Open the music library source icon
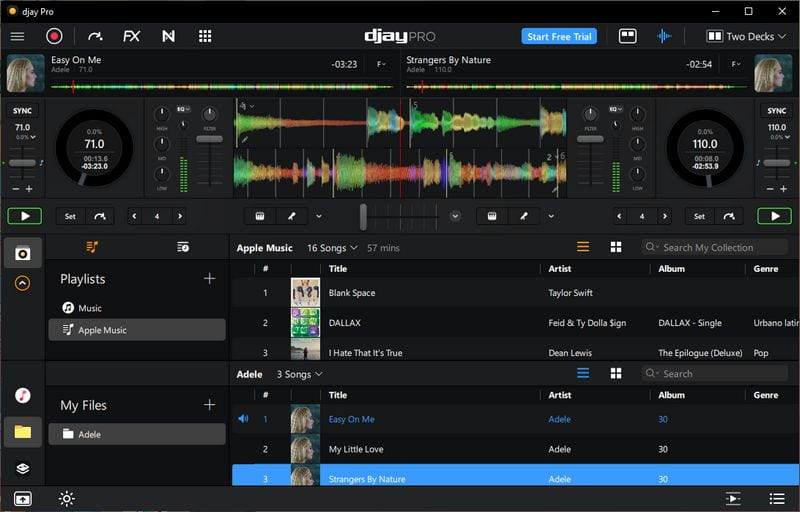Screen dimensions: 800x512 pos(22,253)
